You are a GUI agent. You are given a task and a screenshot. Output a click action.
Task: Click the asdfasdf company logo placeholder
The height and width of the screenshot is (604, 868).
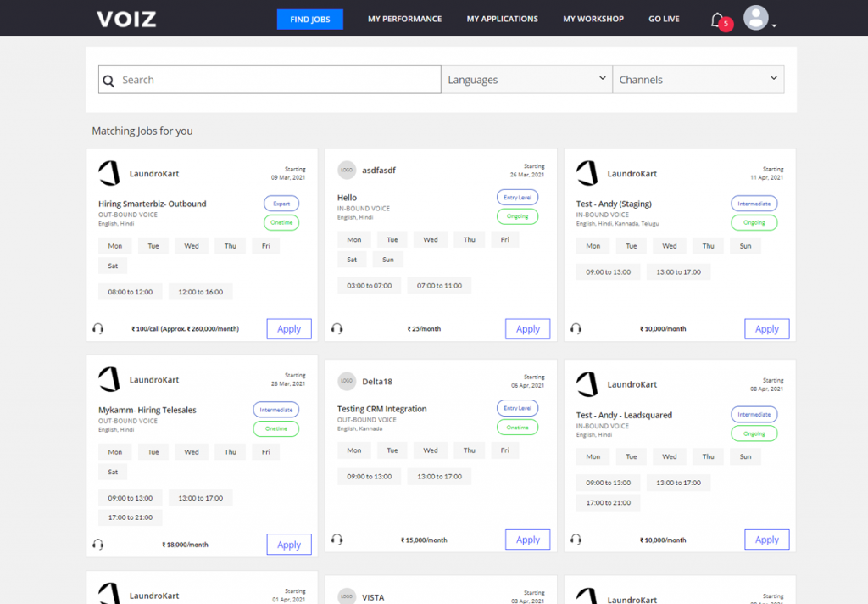pos(347,171)
